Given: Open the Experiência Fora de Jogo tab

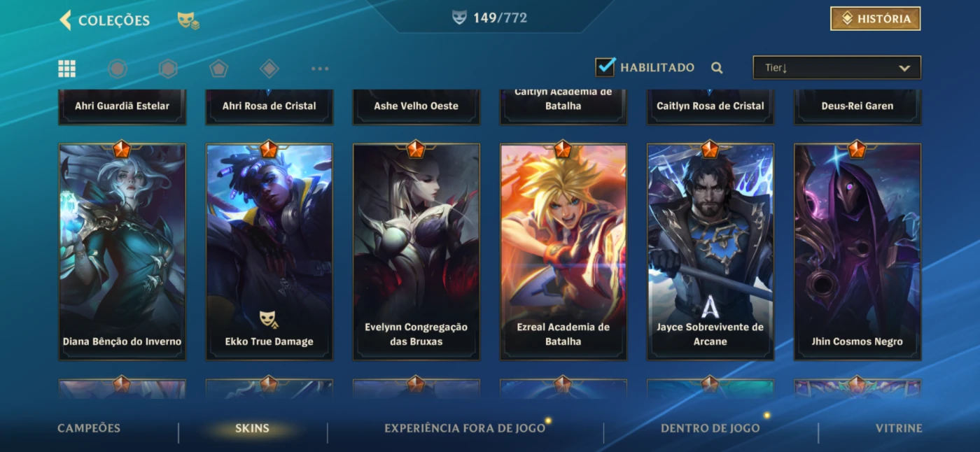Looking at the screenshot, I should 465,428.
